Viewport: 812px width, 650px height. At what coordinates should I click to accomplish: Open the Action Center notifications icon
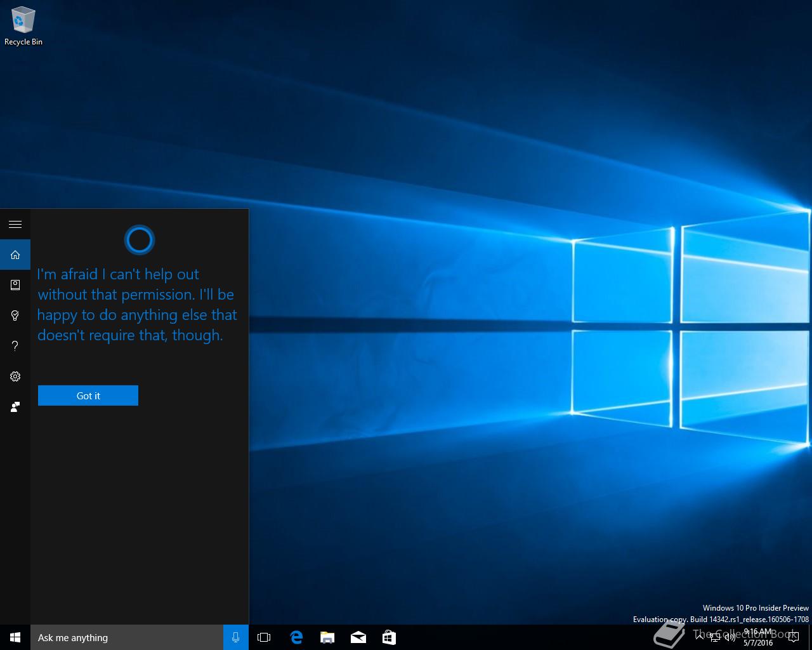793,637
